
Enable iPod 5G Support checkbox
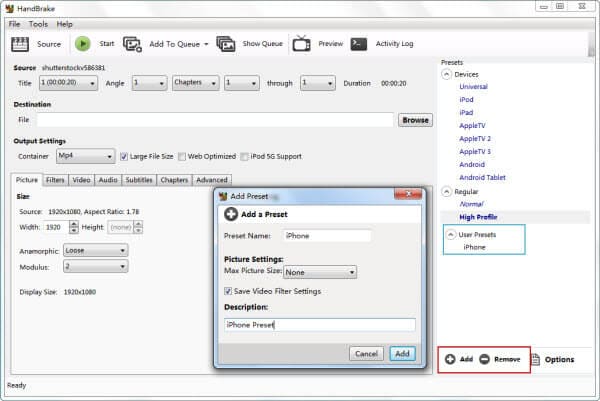click(244, 156)
